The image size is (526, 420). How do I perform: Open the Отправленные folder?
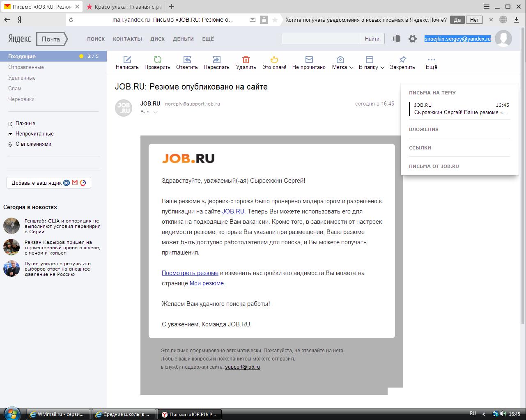26,67
